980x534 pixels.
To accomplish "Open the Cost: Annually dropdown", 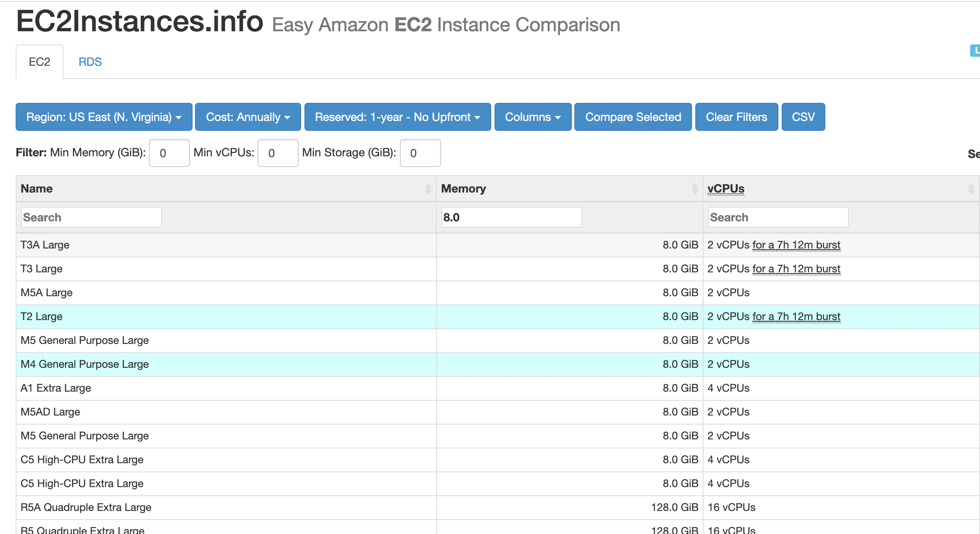I will 248,117.
